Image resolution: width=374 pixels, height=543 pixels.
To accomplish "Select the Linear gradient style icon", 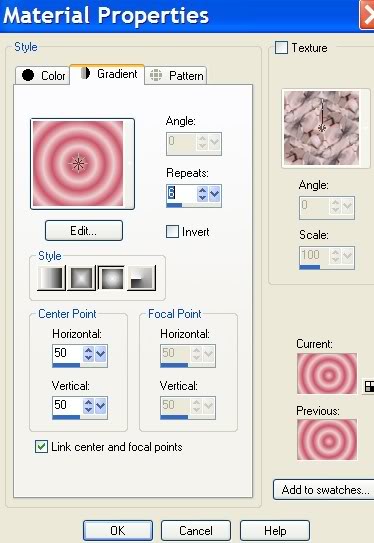I will [x=51, y=278].
